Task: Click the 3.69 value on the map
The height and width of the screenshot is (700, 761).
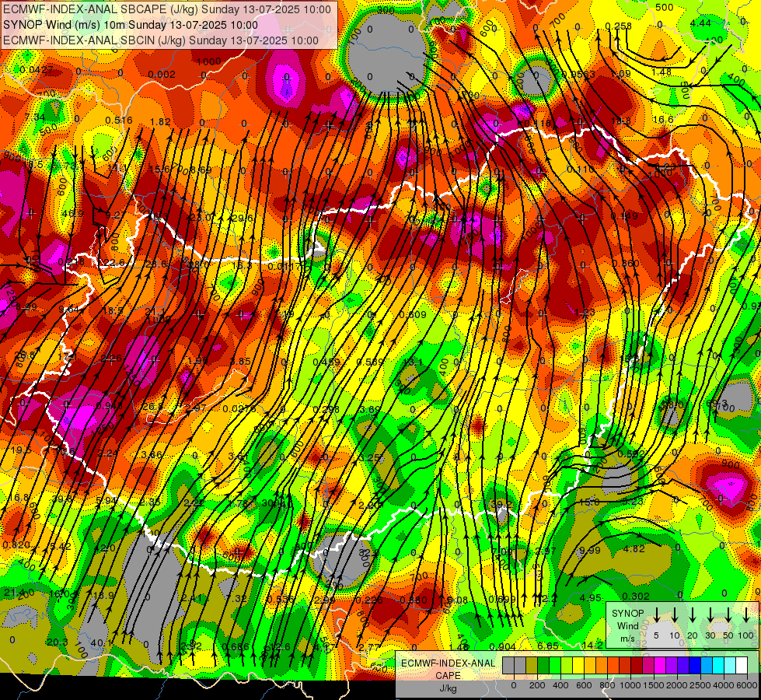Action: click(370, 410)
